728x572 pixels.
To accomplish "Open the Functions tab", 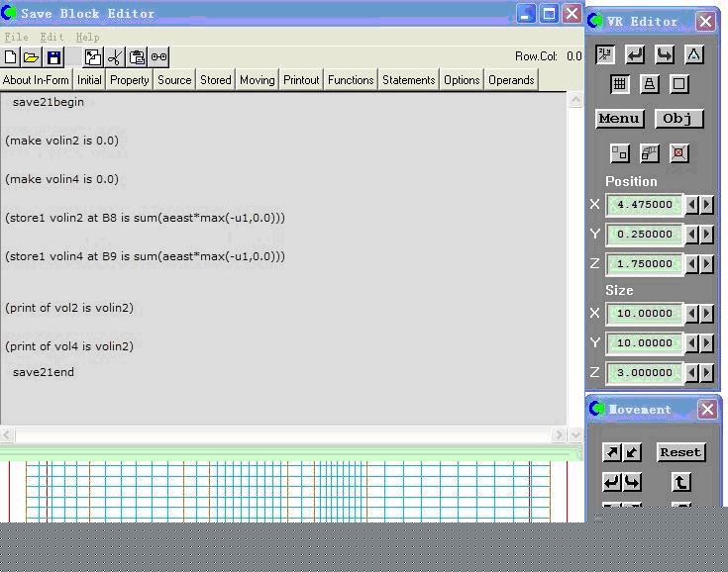I will point(351,80).
